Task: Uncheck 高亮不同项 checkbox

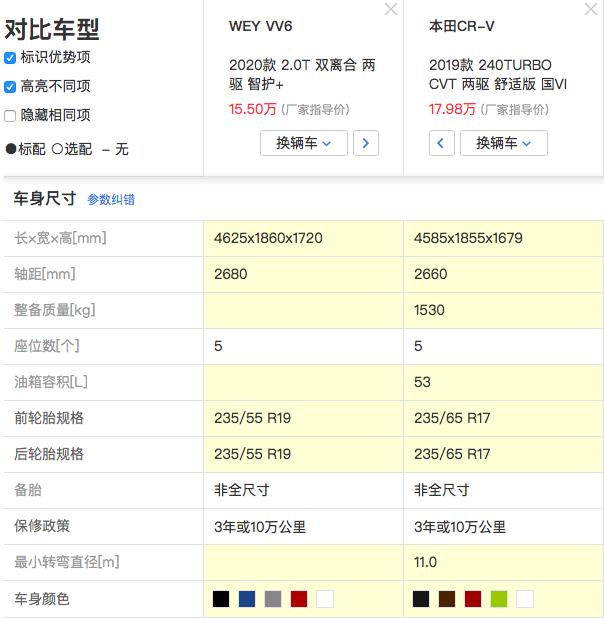Action: click(10, 86)
